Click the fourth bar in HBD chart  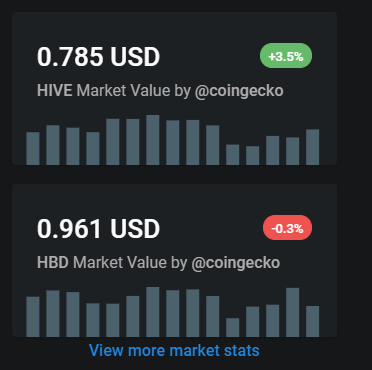point(93,320)
